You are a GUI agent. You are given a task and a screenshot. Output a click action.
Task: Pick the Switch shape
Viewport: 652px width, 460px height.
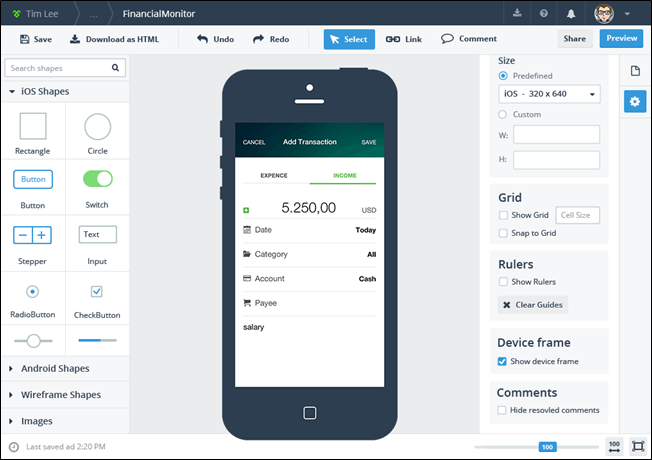(98, 179)
